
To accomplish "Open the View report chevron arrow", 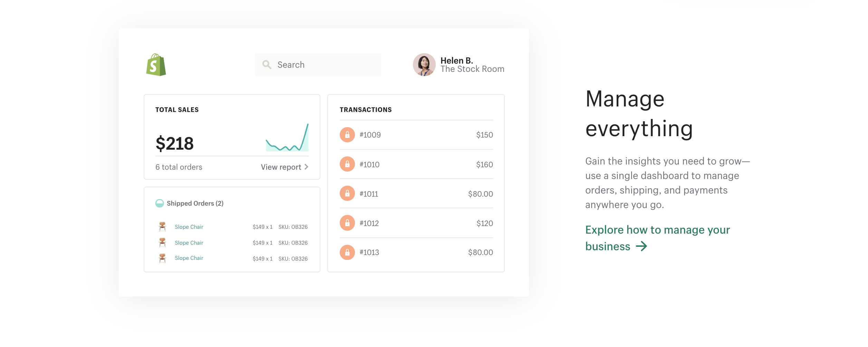I will point(307,167).
